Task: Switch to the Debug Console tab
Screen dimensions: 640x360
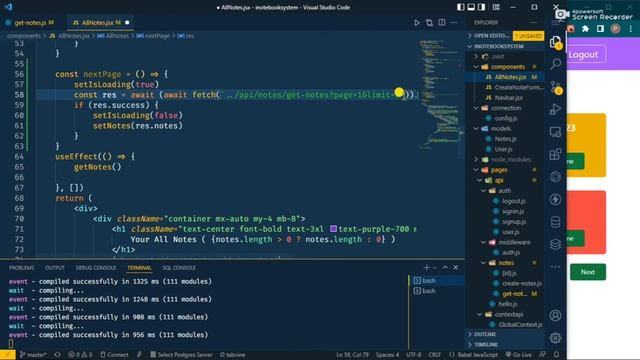Action: (96, 268)
